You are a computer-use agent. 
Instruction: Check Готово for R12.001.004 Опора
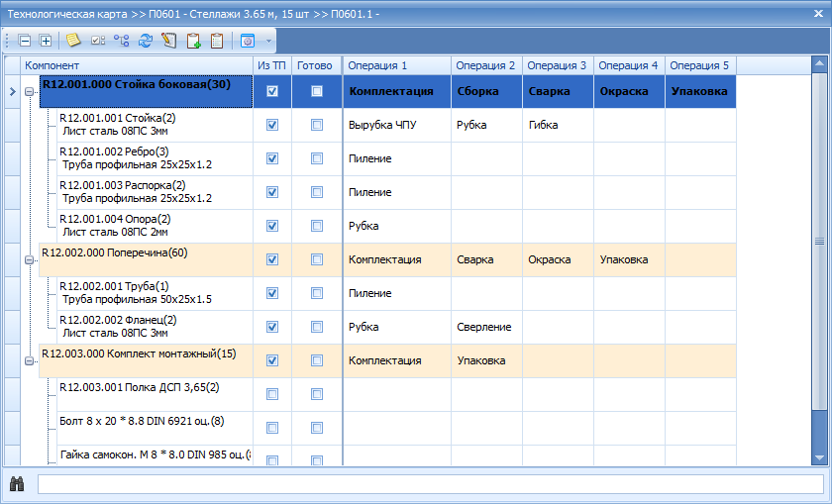[x=317, y=226]
